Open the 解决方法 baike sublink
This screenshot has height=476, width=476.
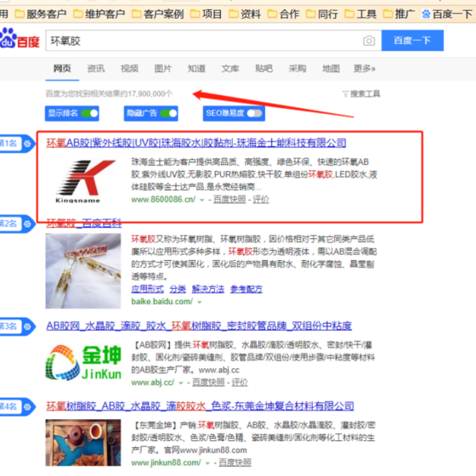pos(208,289)
